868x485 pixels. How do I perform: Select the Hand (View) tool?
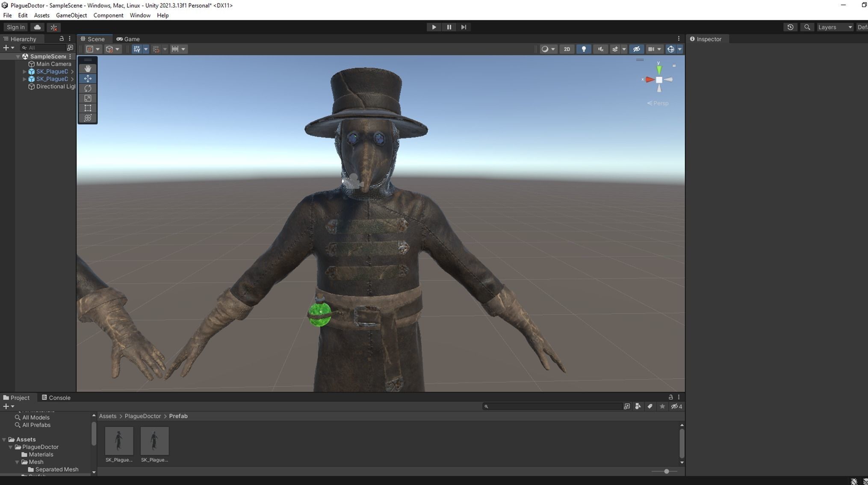pos(88,68)
